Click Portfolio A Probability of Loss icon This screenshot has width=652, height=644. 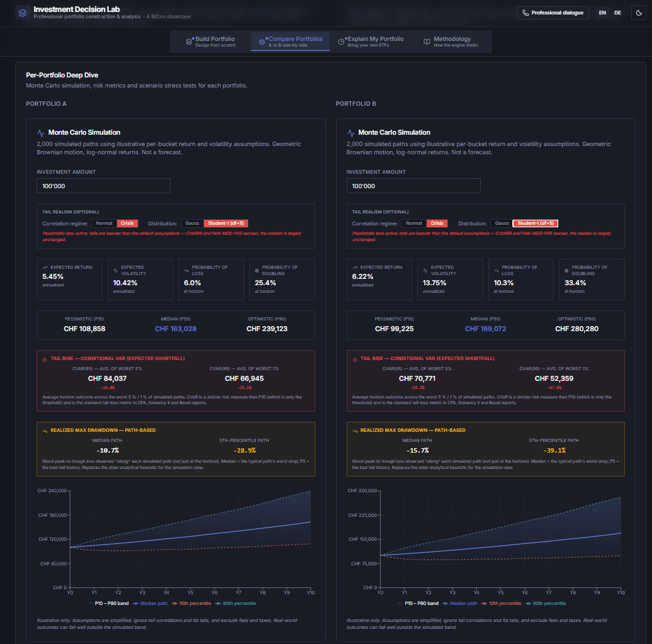click(x=186, y=271)
